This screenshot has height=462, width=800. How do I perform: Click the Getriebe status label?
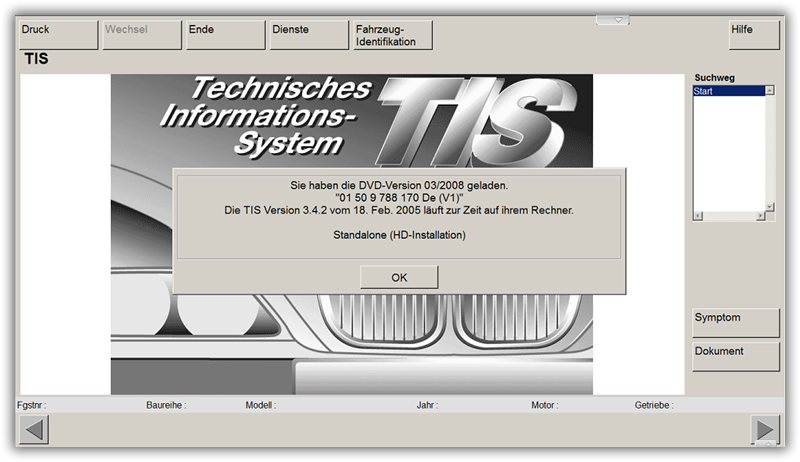pyautogui.click(x=654, y=405)
